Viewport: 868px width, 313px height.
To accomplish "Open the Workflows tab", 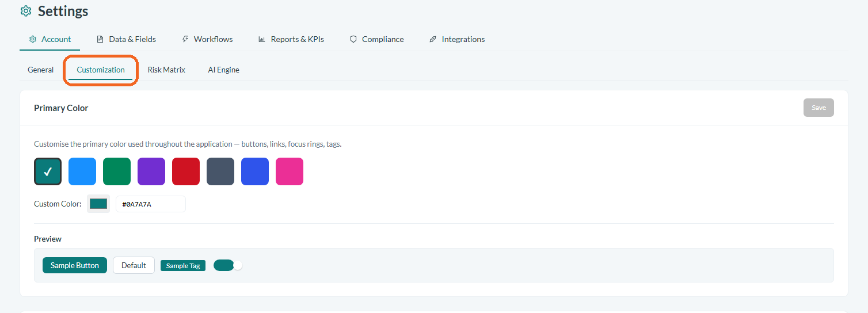I will [x=207, y=39].
